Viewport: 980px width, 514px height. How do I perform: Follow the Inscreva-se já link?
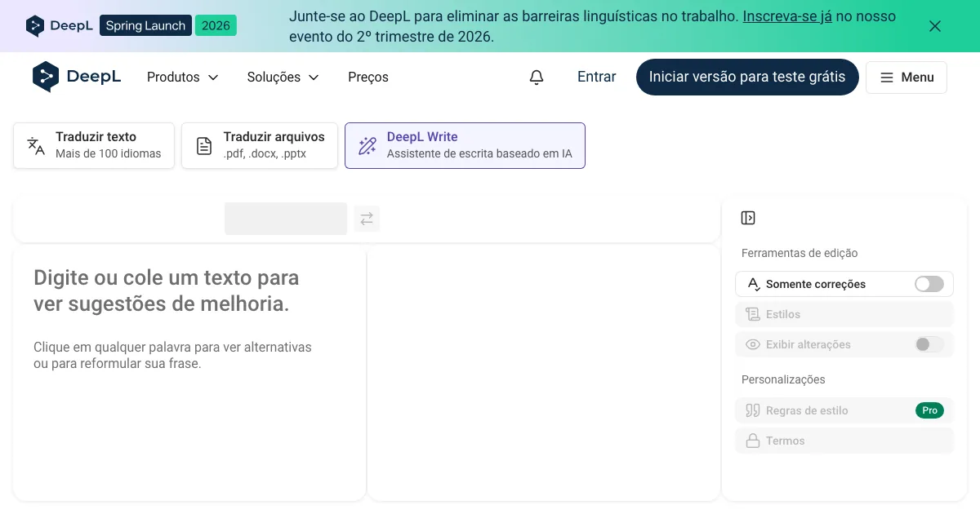tap(787, 16)
